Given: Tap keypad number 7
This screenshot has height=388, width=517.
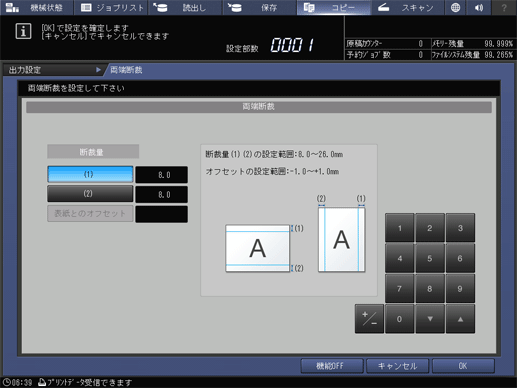Looking at the screenshot, I should pos(400,289).
